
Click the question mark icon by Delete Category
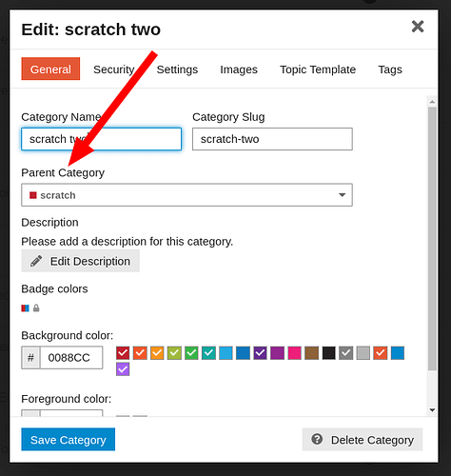click(317, 440)
